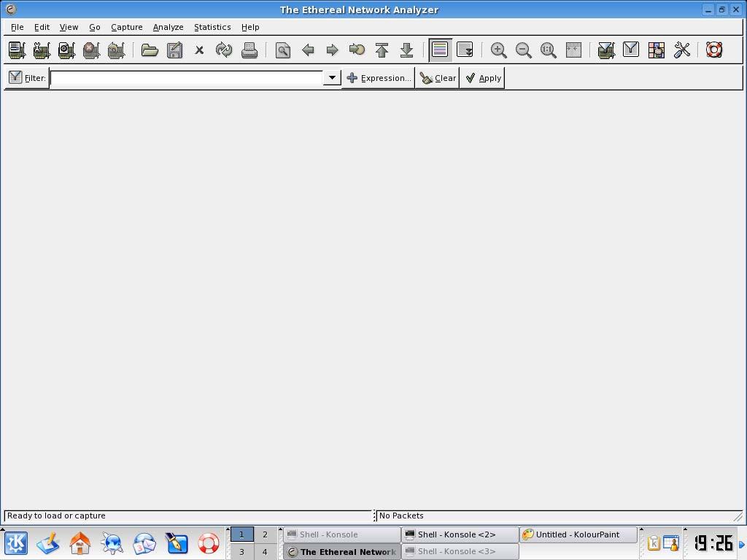Click the zoom out magnifier icon
This screenshot has height=560, width=747.
(x=524, y=50)
